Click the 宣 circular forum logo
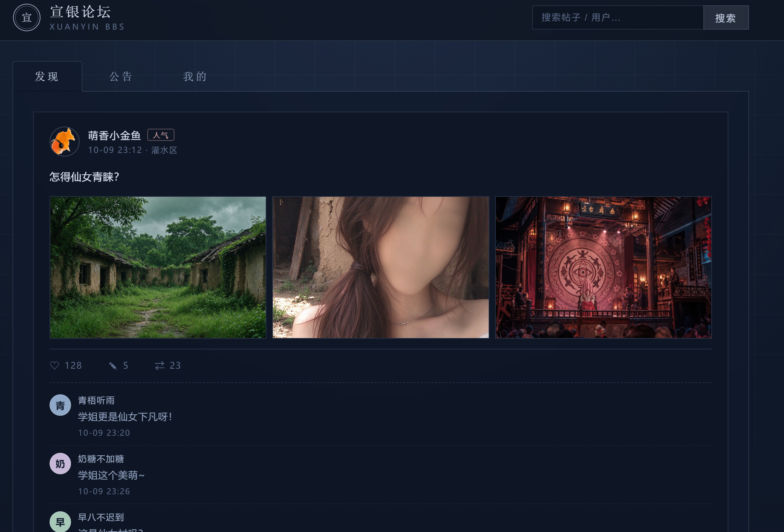The image size is (784, 532). tap(27, 17)
